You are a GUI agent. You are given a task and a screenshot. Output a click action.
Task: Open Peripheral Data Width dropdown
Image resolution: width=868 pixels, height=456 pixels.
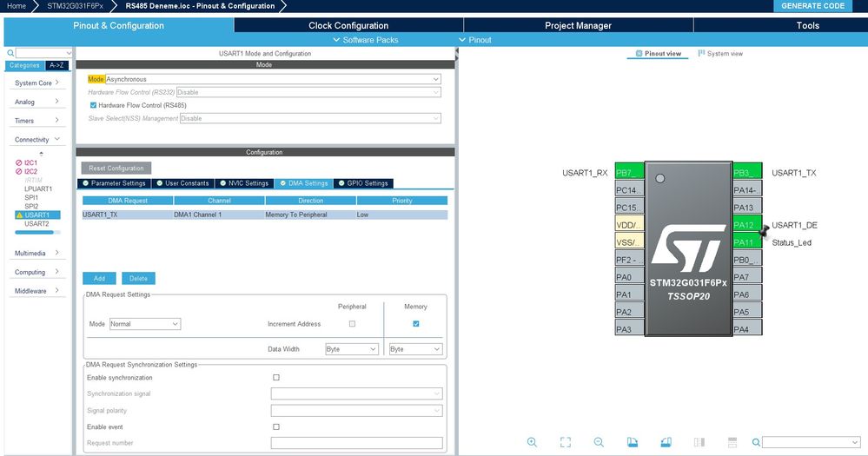(352, 349)
